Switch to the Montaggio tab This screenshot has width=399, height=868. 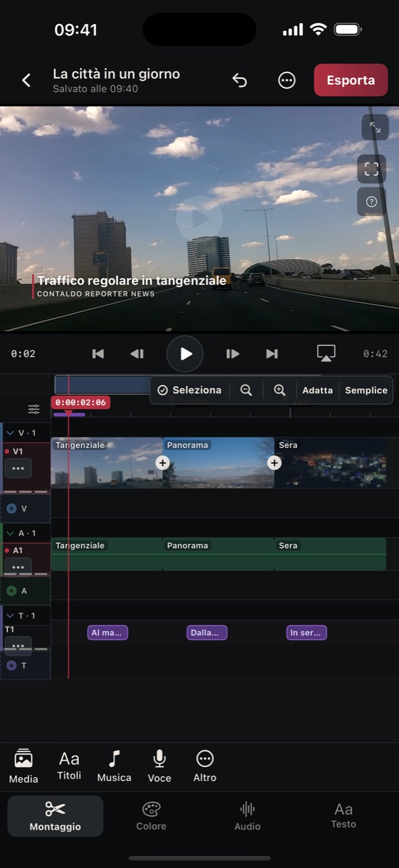tap(55, 816)
